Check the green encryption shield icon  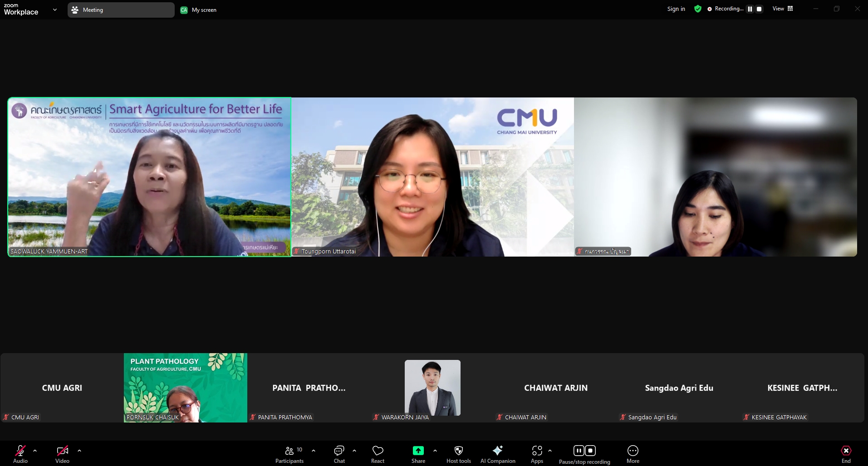698,9
